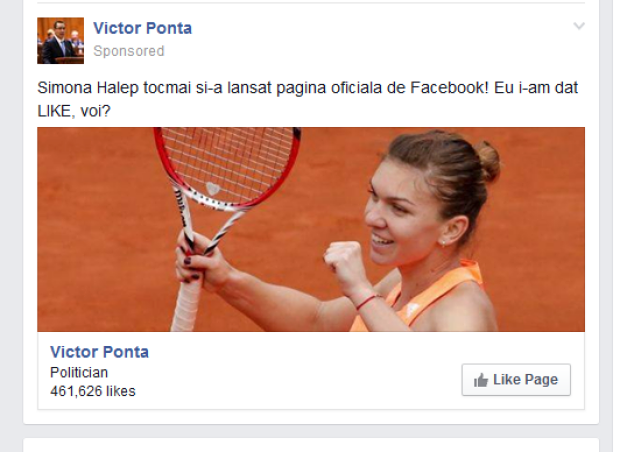Click the Politician category text

point(79,373)
